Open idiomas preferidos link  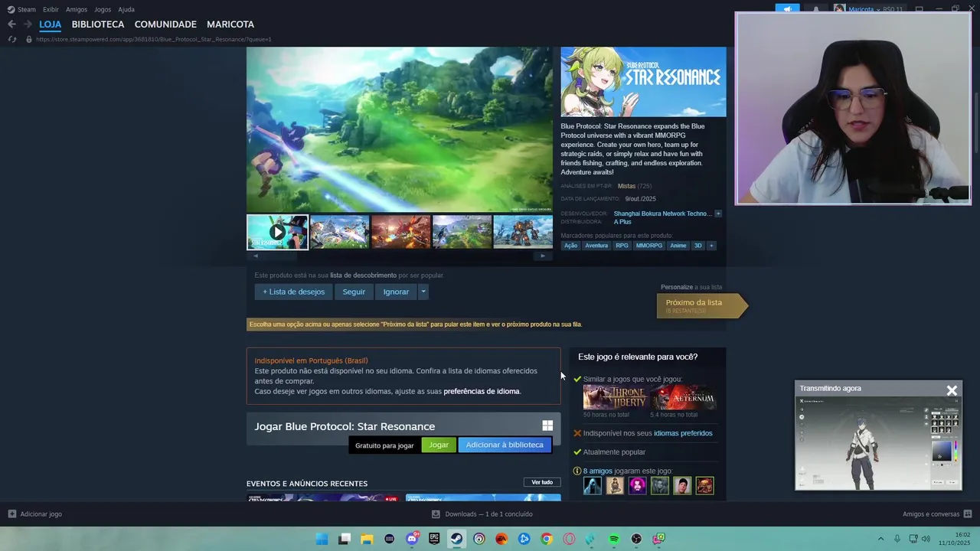pyautogui.click(x=683, y=433)
